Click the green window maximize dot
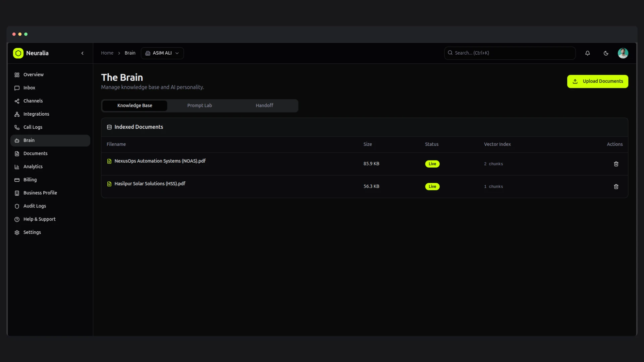The height and width of the screenshot is (362, 644). [26, 34]
